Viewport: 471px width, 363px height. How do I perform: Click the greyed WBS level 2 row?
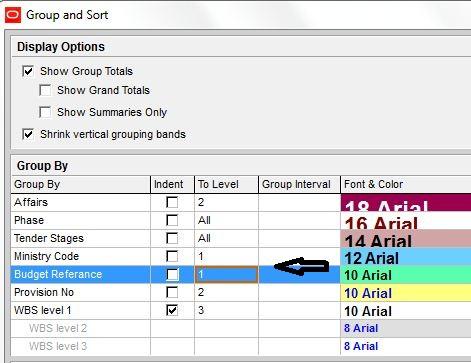pos(81,328)
